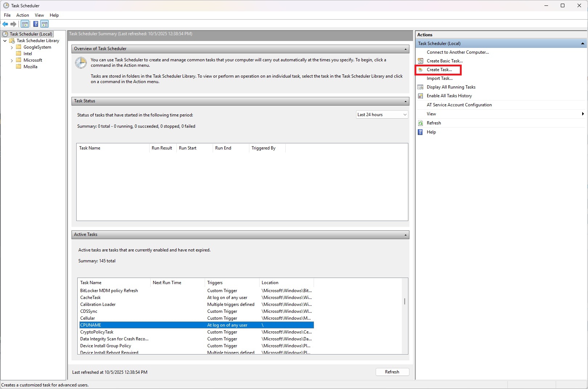This screenshot has height=389, width=588.
Task: Sort by Next Run Time column
Action: click(x=177, y=283)
